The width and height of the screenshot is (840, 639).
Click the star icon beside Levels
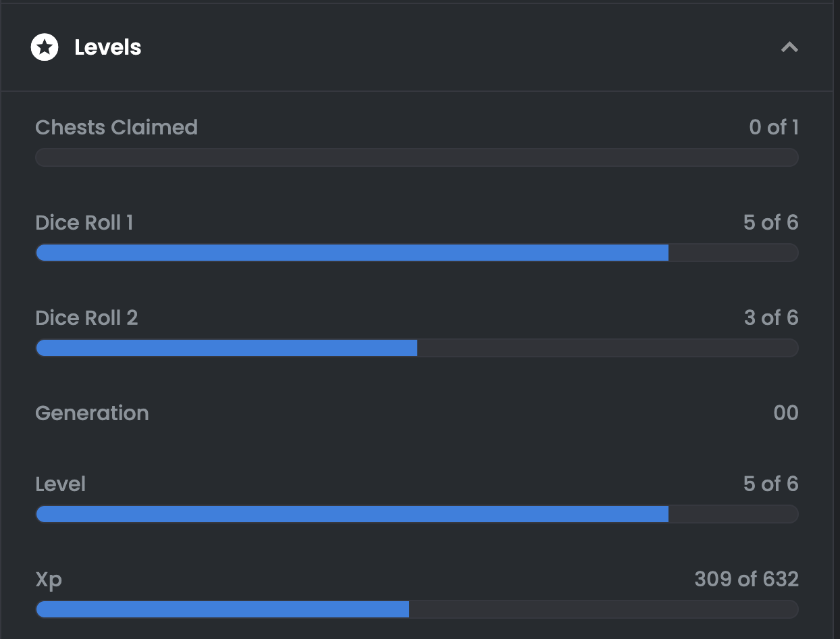coord(45,47)
